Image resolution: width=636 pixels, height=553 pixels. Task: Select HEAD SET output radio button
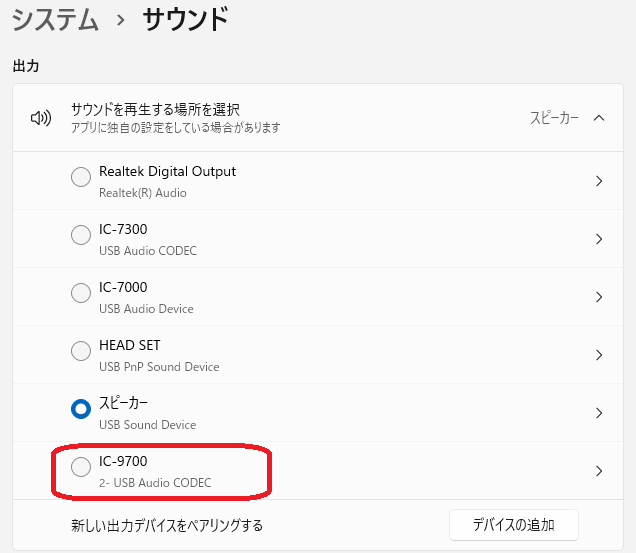[x=81, y=351]
